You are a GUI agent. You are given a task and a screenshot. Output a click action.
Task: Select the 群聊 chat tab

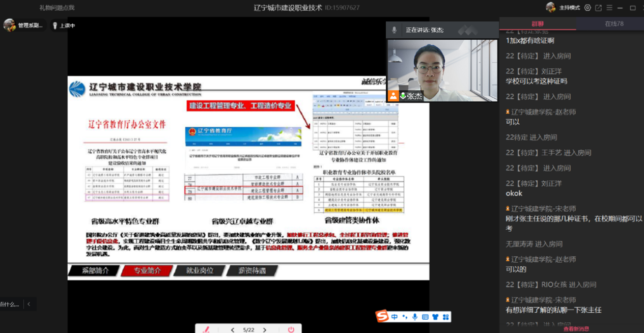pyautogui.click(x=538, y=24)
